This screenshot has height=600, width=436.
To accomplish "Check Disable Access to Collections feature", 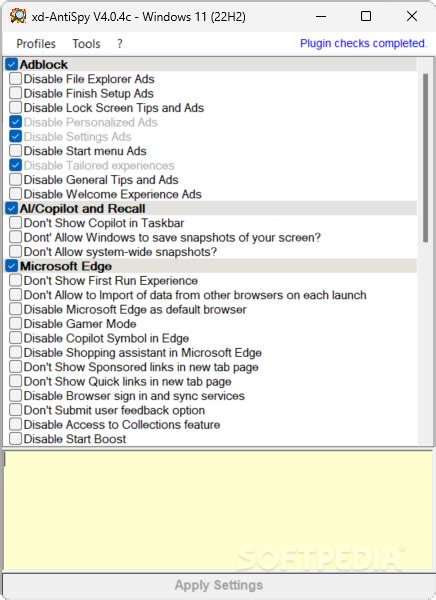I will tap(15, 425).
